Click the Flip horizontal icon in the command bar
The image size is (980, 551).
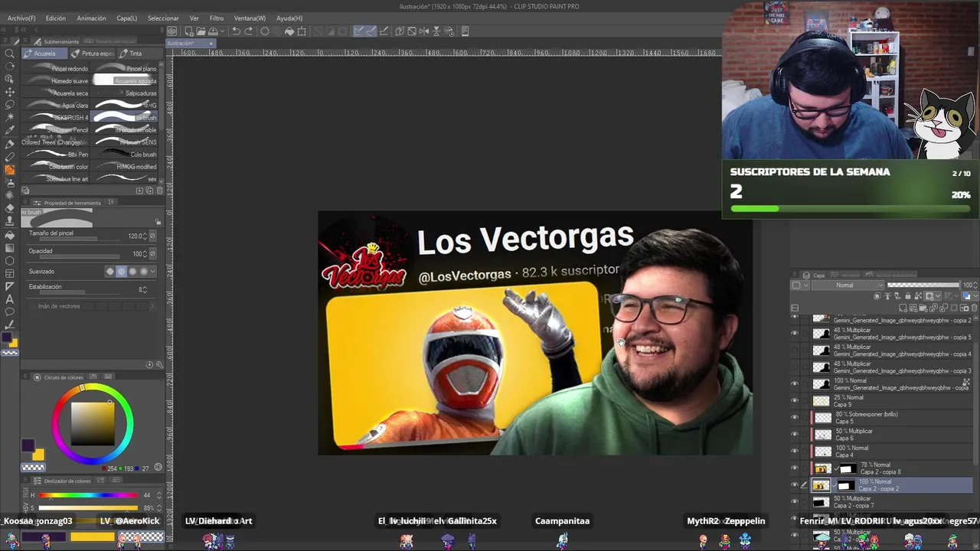pyautogui.click(x=424, y=31)
